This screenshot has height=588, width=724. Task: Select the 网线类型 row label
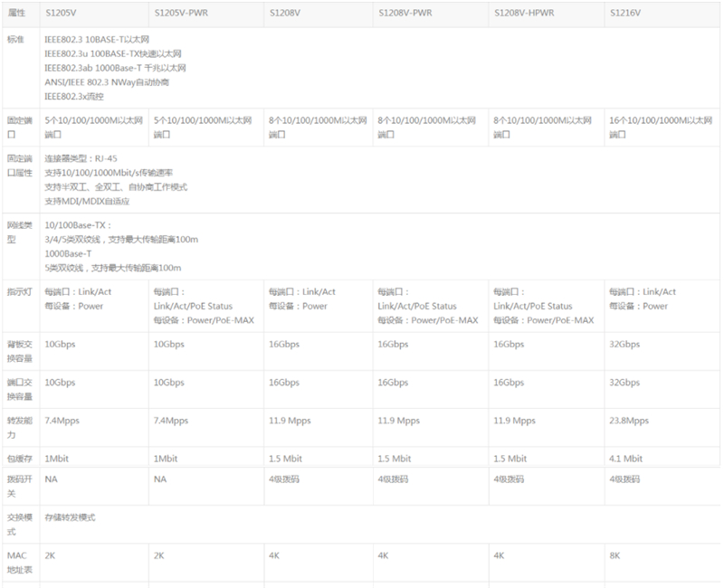[20, 232]
